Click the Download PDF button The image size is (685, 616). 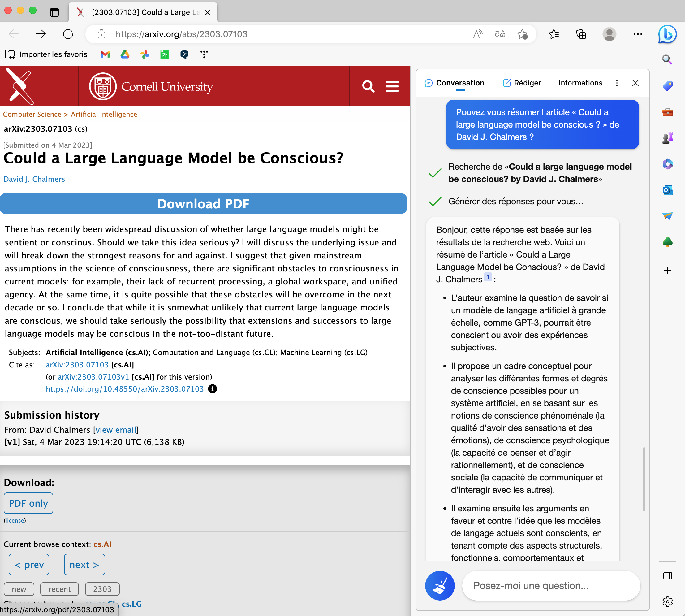click(203, 203)
